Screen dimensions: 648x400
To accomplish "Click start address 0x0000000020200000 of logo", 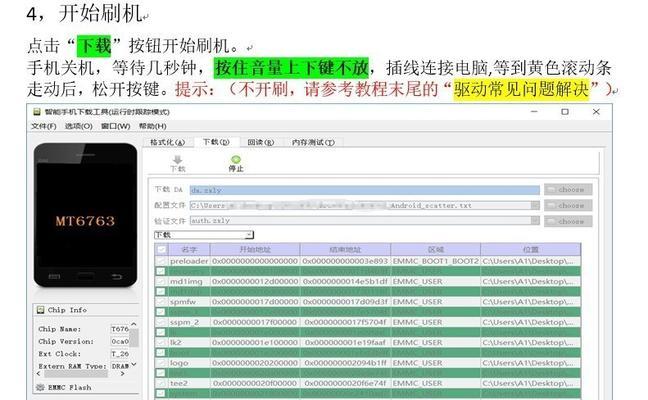I will (x=255, y=363).
